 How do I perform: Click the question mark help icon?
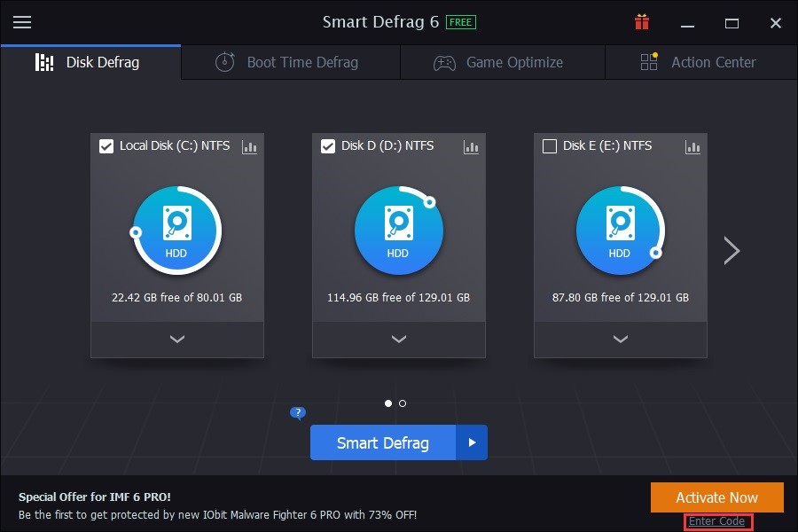298,413
